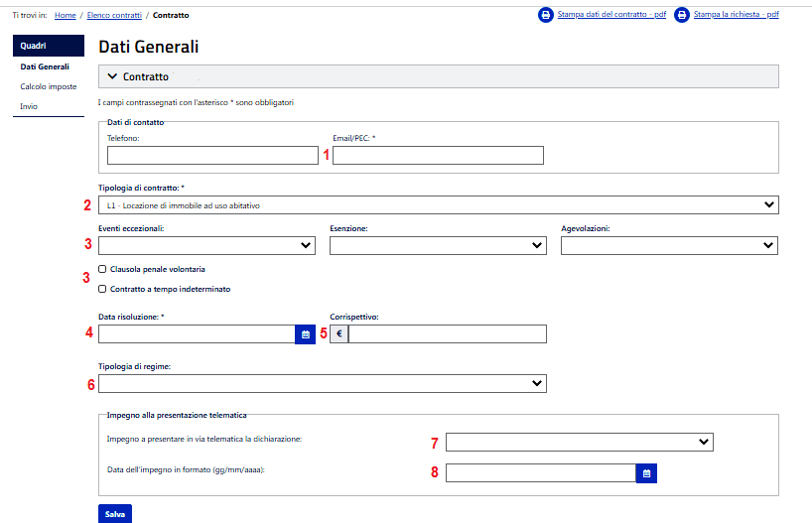Click Stampa la richiesta - pdf link
The height and width of the screenshot is (523, 812).
[x=736, y=15]
